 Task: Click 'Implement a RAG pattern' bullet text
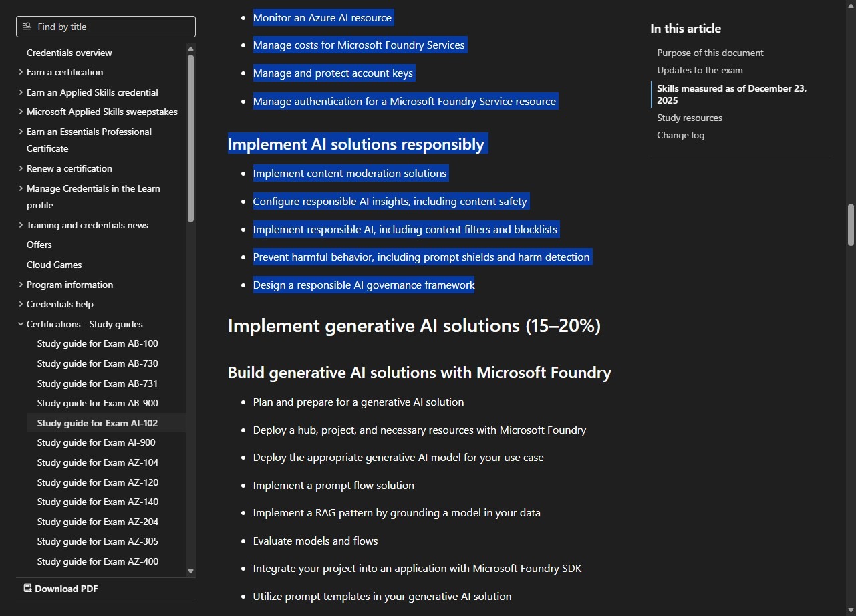(397, 512)
